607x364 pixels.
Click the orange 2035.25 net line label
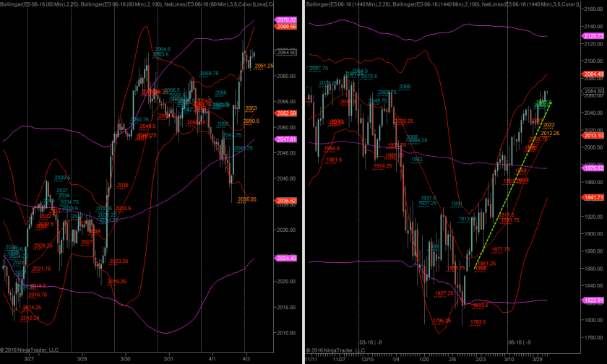pos(247,199)
